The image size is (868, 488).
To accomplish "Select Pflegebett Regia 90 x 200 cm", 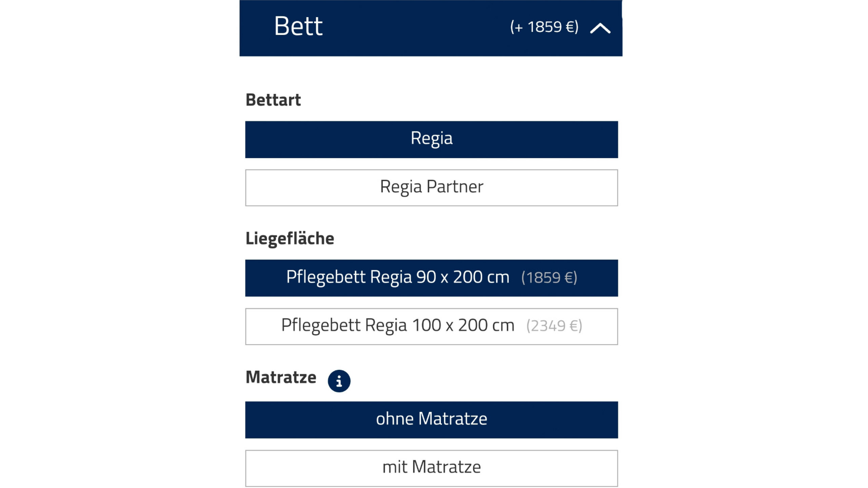I will (431, 278).
